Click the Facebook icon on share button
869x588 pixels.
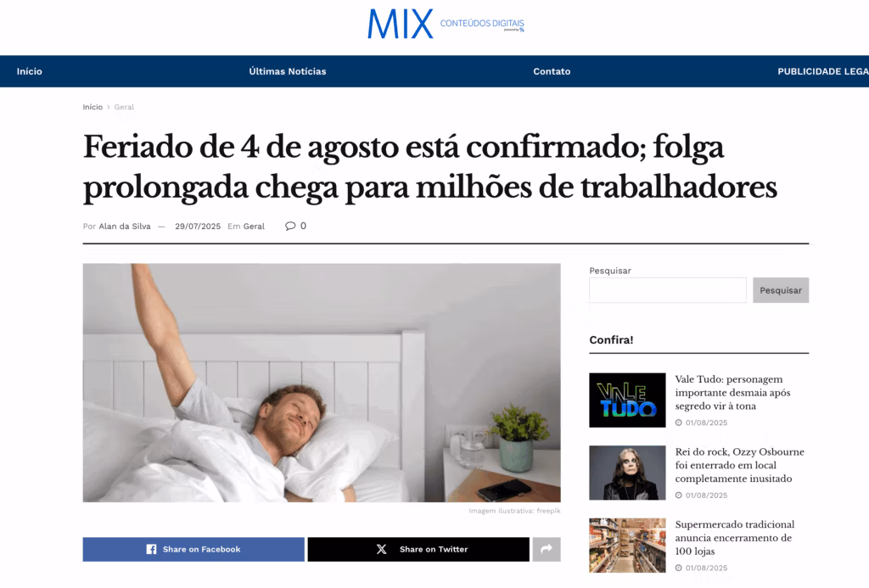click(x=151, y=549)
